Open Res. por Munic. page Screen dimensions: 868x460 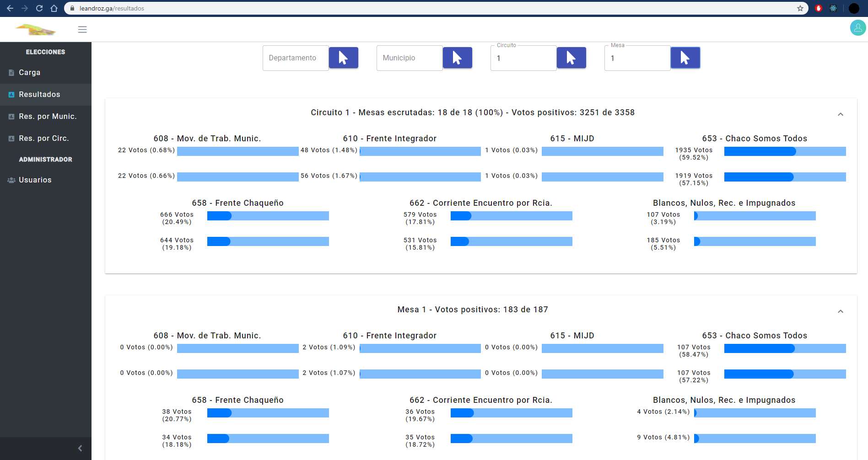(46, 117)
